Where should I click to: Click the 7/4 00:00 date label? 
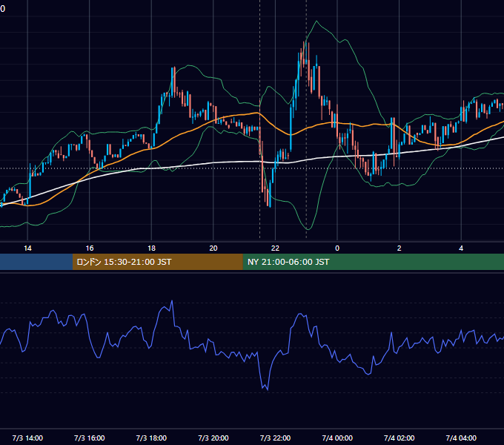337,438
